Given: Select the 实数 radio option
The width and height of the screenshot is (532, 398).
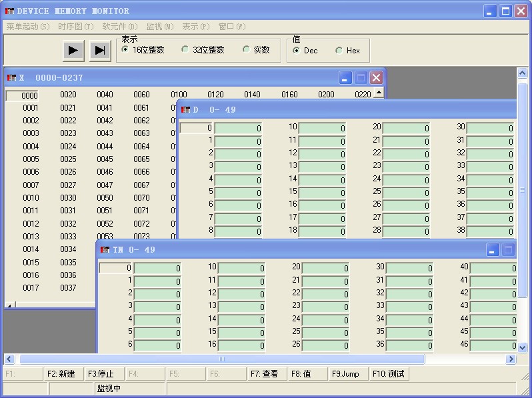Looking at the screenshot, I should coord(247,50).
